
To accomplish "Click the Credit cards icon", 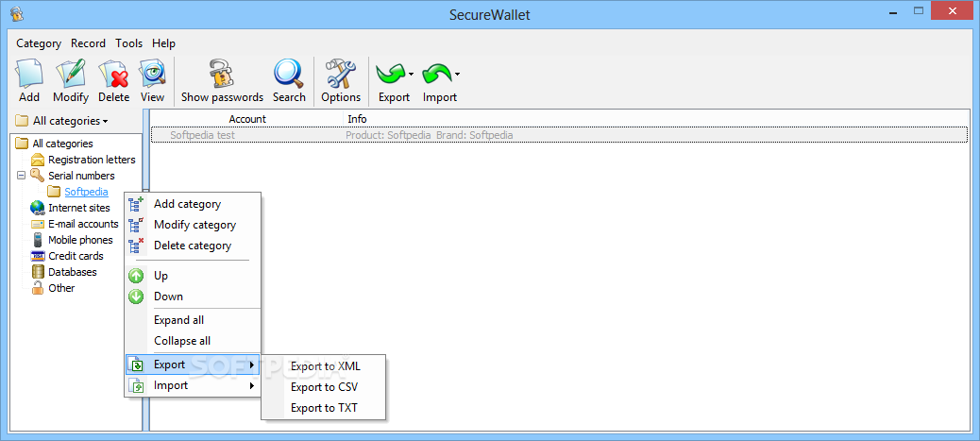I will click(x=38, y=256).
